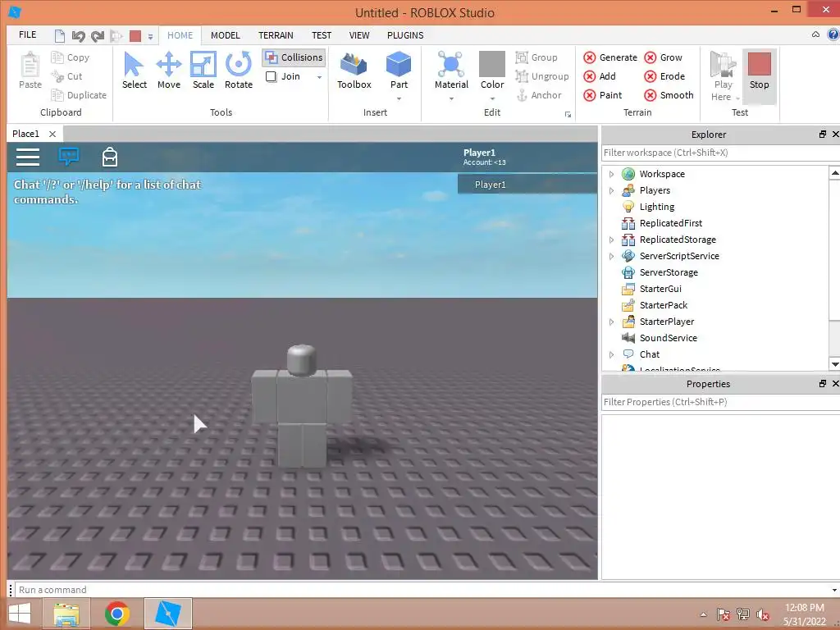
Task: Redo the last action
Action: [97, 36]
